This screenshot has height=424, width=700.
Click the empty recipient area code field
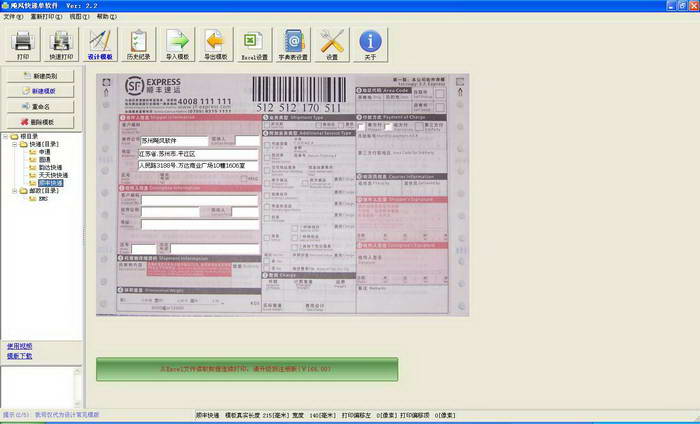pos(144,249)
